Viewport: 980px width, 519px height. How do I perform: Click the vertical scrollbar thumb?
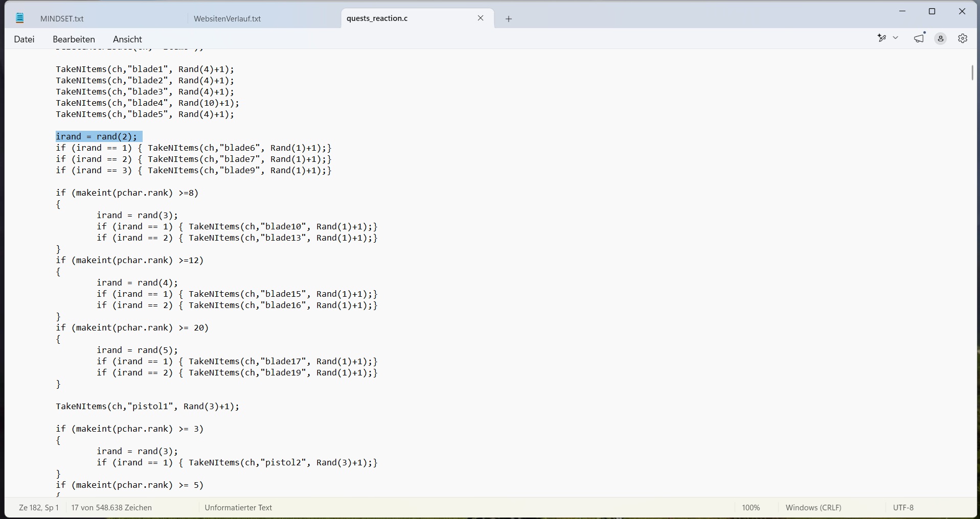(x=972, y=73)
